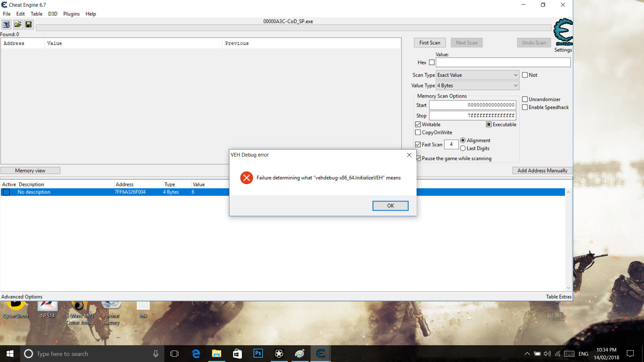Open File Explorer from the taskbar

click(216, 354)
